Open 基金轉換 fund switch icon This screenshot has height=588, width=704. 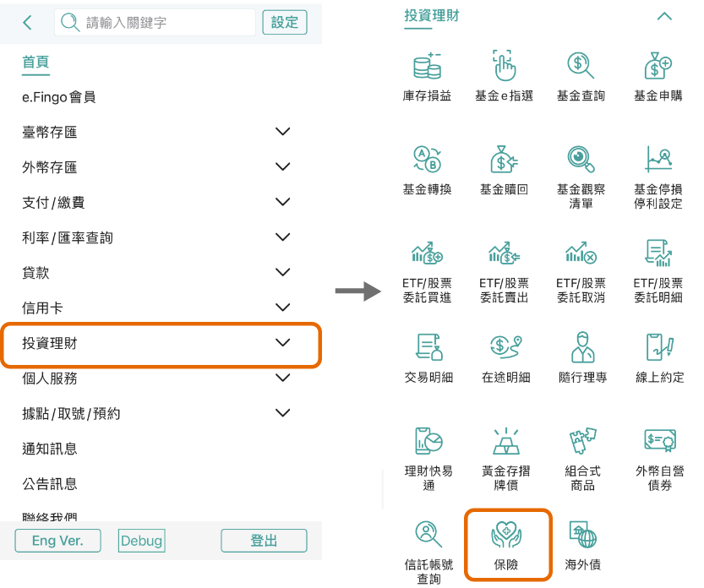(x=427, y=160)
